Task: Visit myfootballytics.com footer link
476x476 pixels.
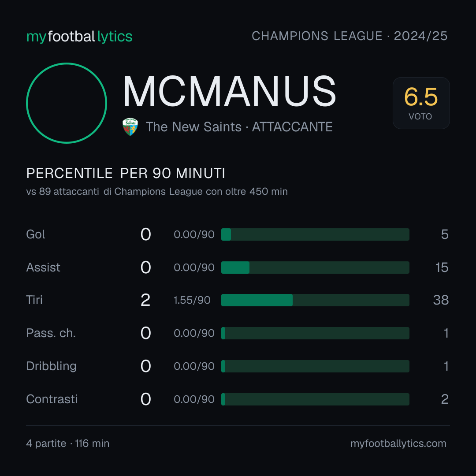Action: (x=398, y=443)
